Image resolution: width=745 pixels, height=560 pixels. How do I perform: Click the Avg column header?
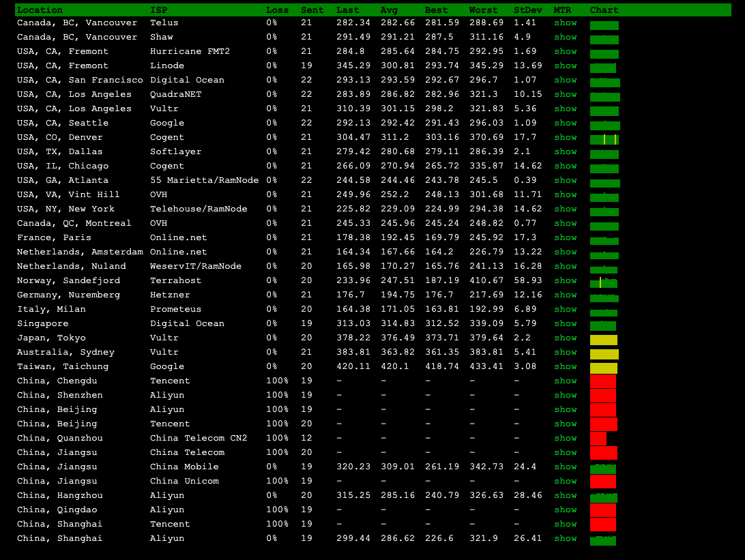coord(389,10)
